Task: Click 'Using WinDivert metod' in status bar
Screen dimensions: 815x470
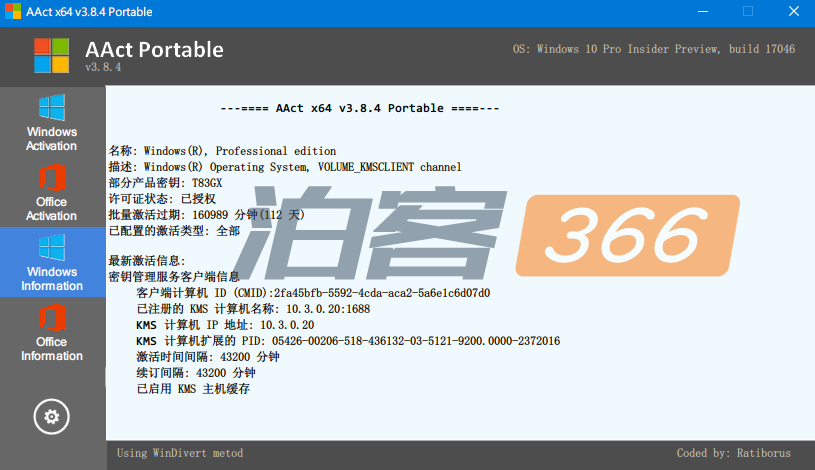Action: click(x=180, y=453)
